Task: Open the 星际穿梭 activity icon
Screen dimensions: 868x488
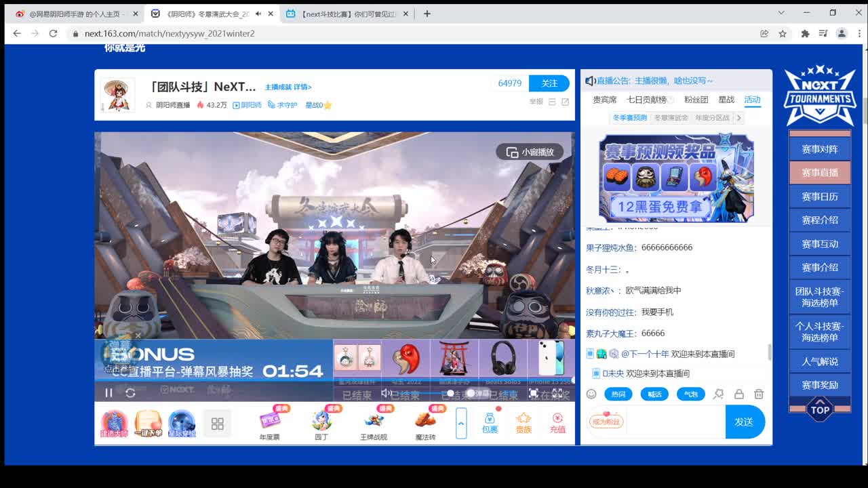Action: coord(182,424)
